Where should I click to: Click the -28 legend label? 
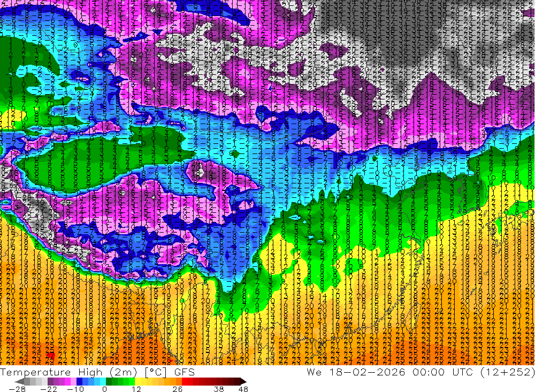click(x=17, y=389)
